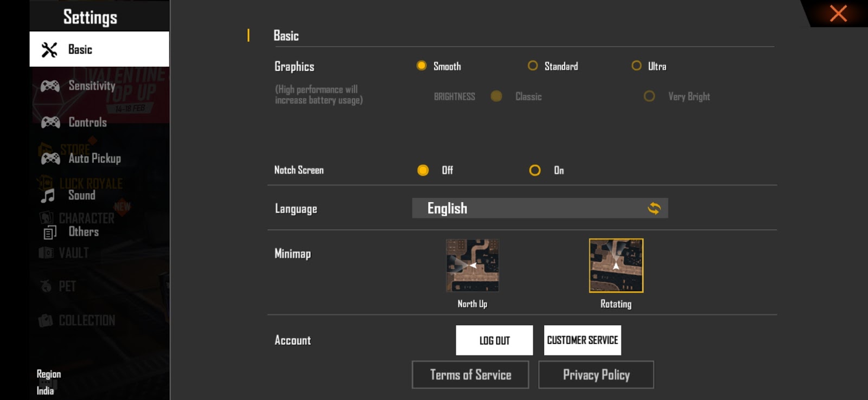This screenshot has width=868, height=400.
Task: Open the Basic settings tab
Action: [x=99, y=49]
